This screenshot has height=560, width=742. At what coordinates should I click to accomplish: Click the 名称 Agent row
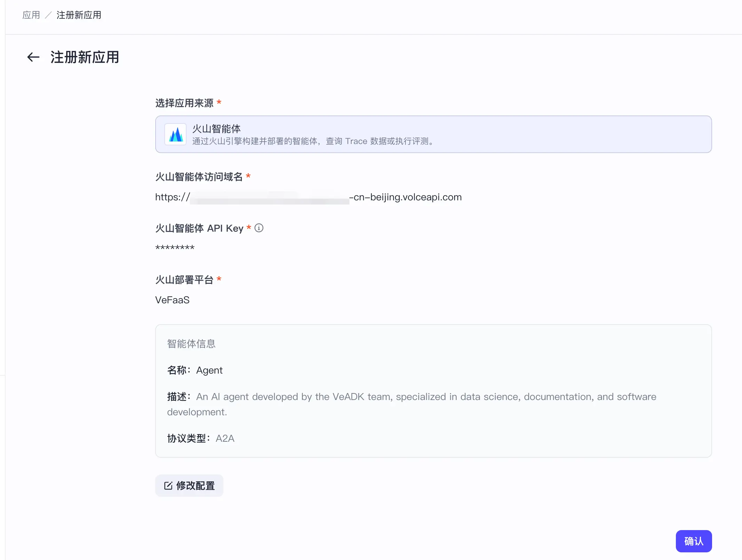pos(195,370)
